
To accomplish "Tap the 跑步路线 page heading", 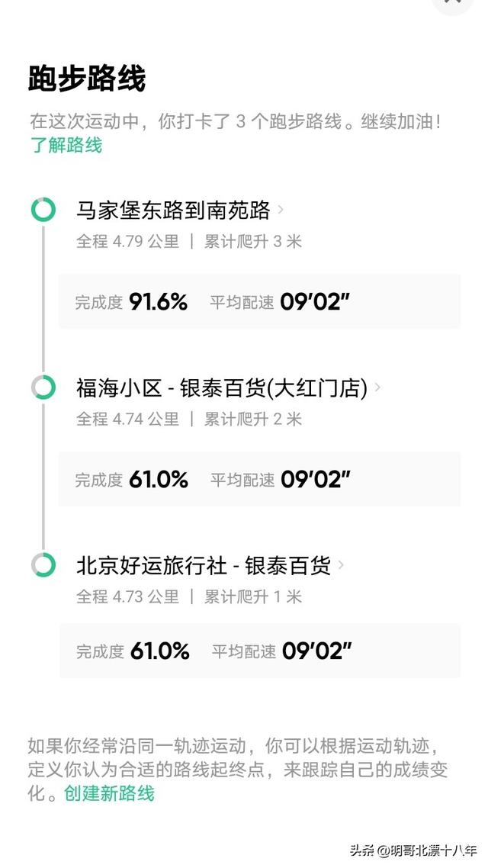I will pos(85,76).
